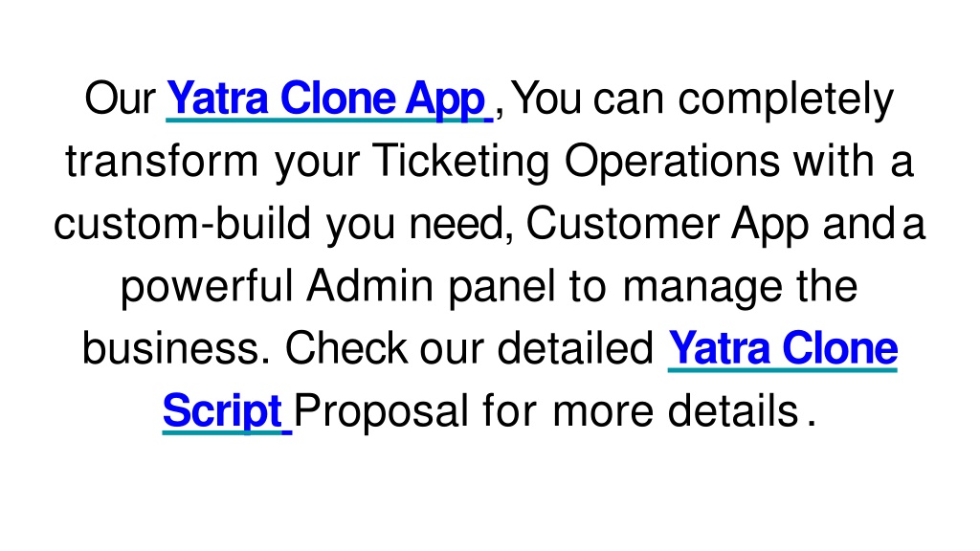
Task: Click the Yatra Clone link after 'detailed'
Action: coord(783,348)
